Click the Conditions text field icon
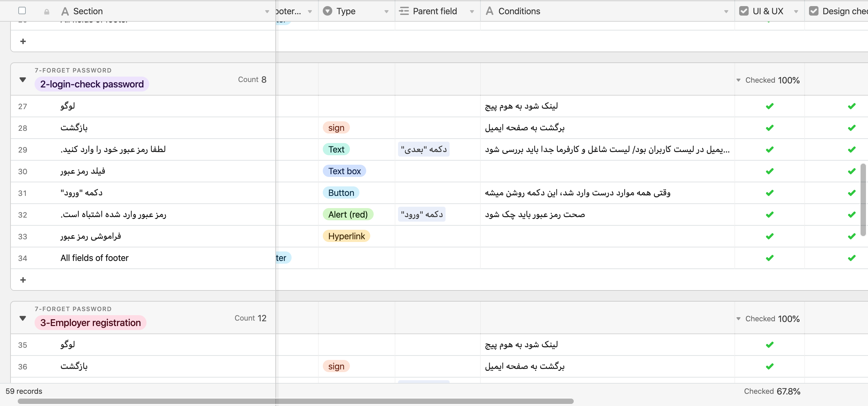The height and width of the screenshot is (406, 868). coord(490,11)
